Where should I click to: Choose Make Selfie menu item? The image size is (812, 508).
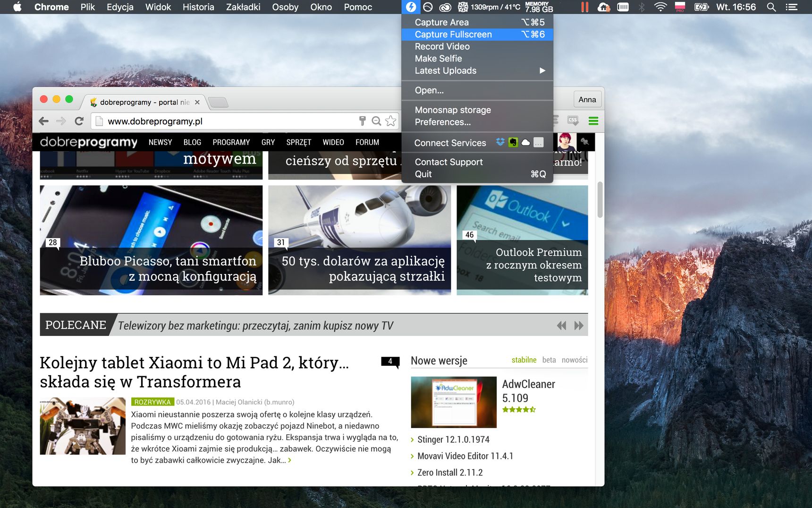click(477, 59)
